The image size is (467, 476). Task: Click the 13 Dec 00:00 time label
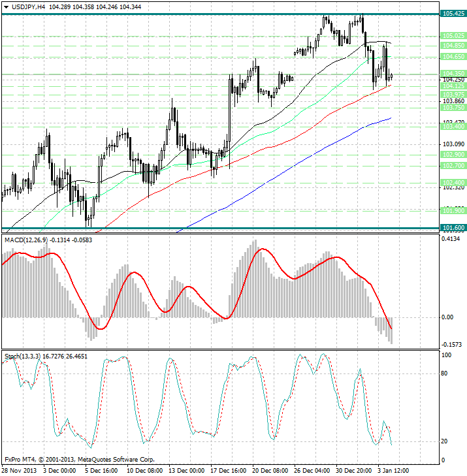(186, 471)
